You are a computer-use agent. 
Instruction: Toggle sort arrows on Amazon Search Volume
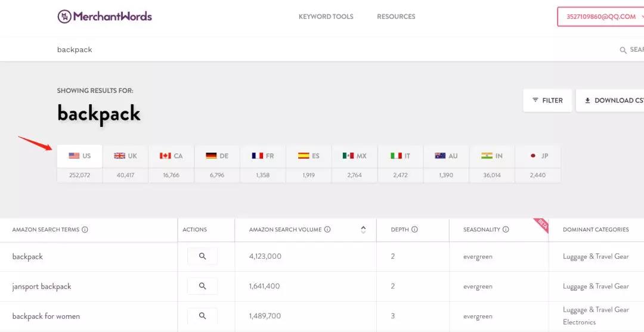click(363, 229)
